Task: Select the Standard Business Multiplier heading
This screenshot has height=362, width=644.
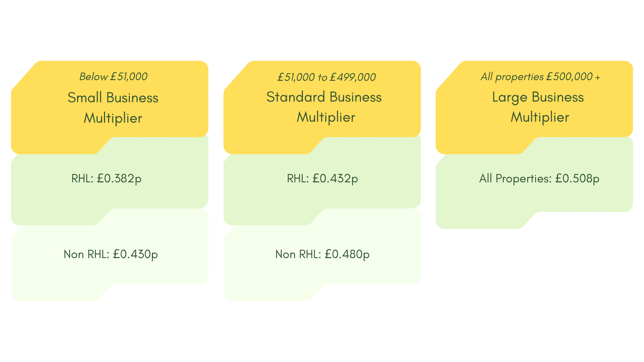Action: [324, 107]
